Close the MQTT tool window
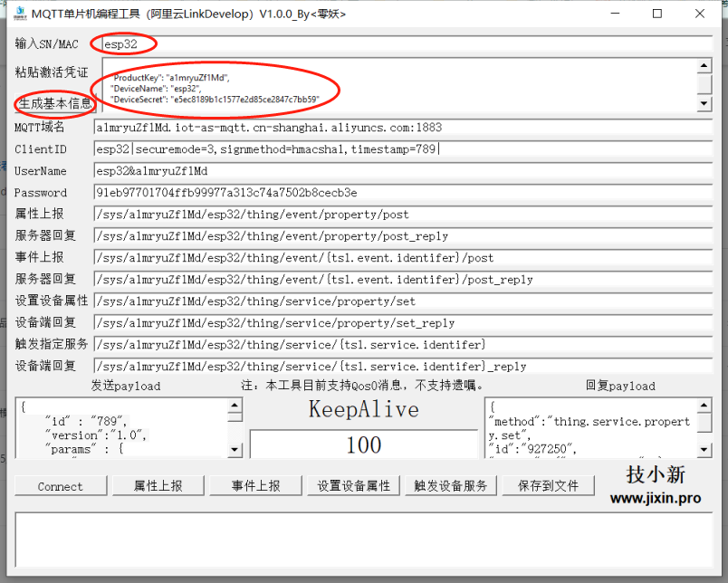 [700, 14]
